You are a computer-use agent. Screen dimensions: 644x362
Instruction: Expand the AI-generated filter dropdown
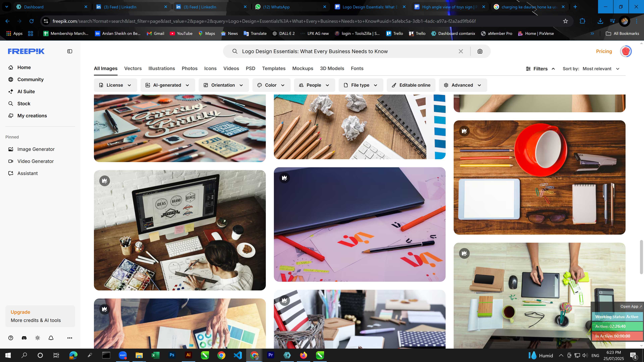coord(168,85)
